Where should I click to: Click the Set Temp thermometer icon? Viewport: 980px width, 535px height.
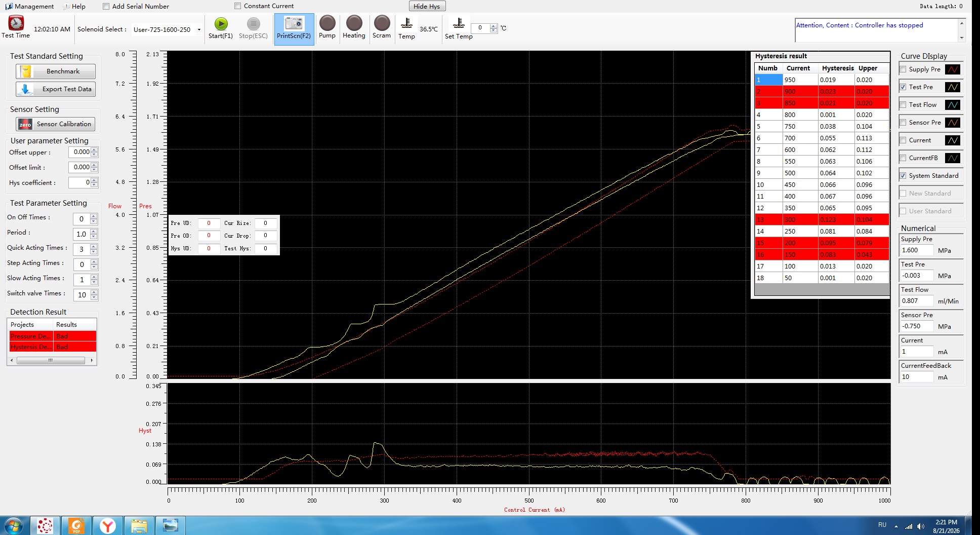pos(459,23)
